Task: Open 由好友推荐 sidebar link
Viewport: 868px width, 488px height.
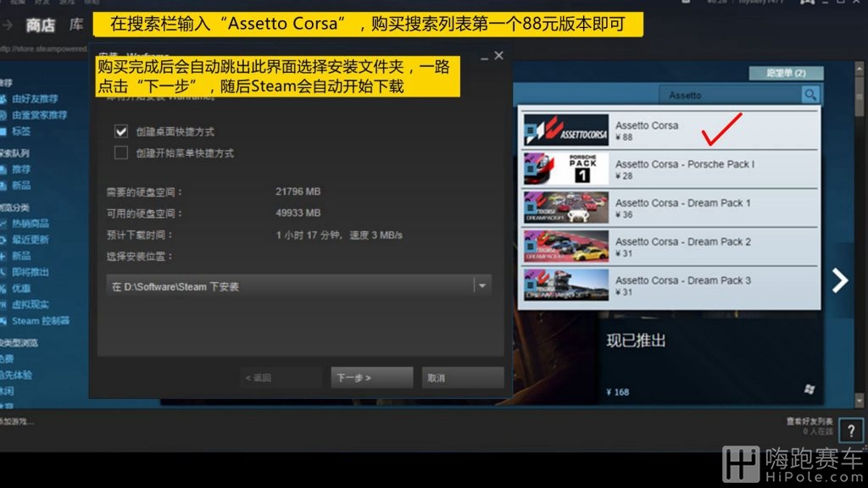Action: pyautogui.click(x=35, y=98)
